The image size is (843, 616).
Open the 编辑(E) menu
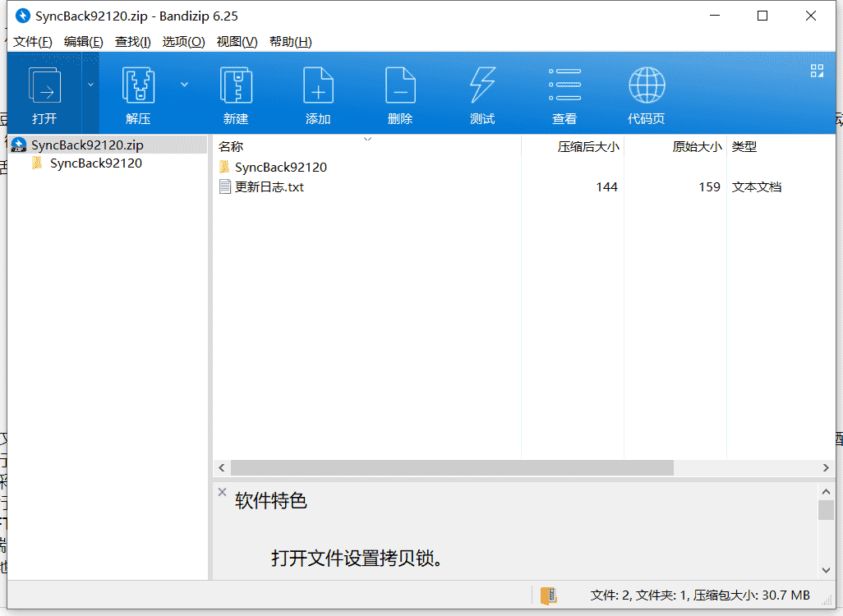tap(83, 41)
